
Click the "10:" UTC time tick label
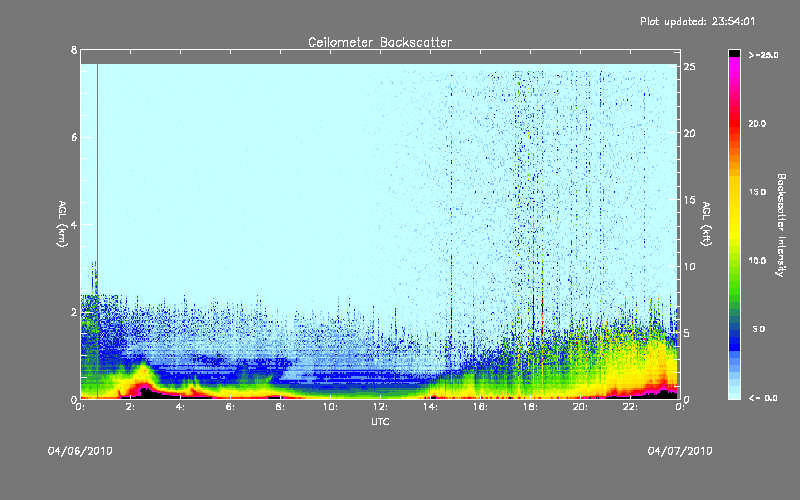pyautogui.click(x=330, y=407)
